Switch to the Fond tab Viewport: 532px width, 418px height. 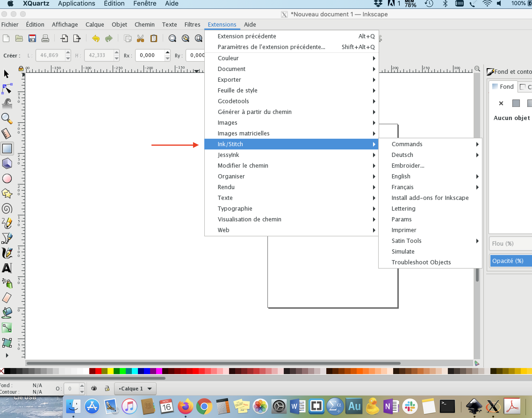coord(503,87)
